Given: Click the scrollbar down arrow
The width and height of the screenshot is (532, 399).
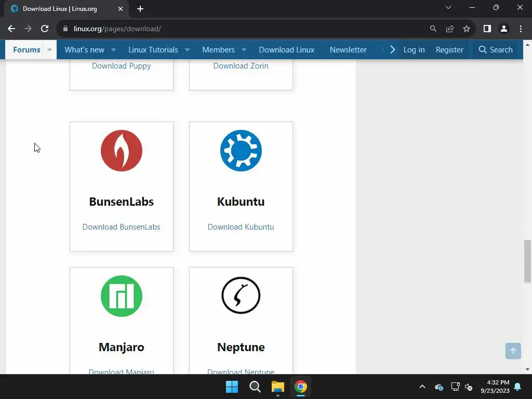Looking at the screenshot, I should pyautogui.click(x=527, y=369).
